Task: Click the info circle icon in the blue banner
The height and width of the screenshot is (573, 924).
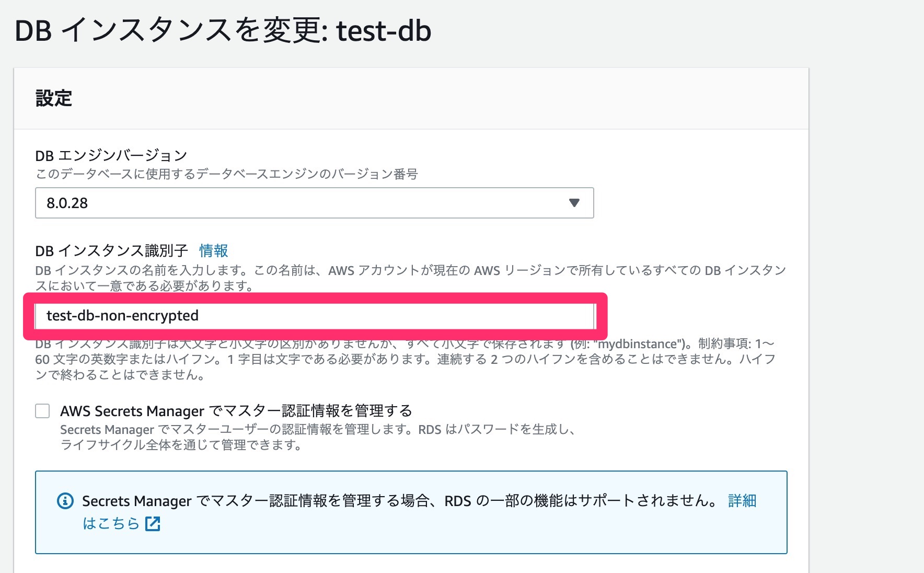Action: pyautogui.click(x=65, y=501)
